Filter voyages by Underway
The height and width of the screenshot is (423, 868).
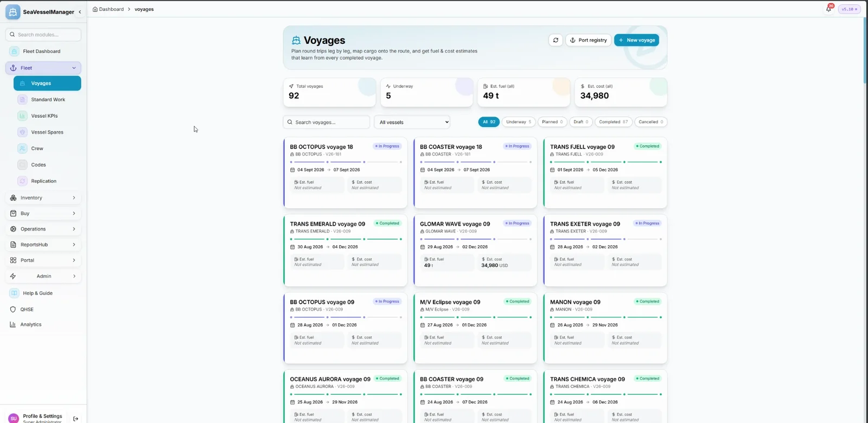[x=519, y=122]
